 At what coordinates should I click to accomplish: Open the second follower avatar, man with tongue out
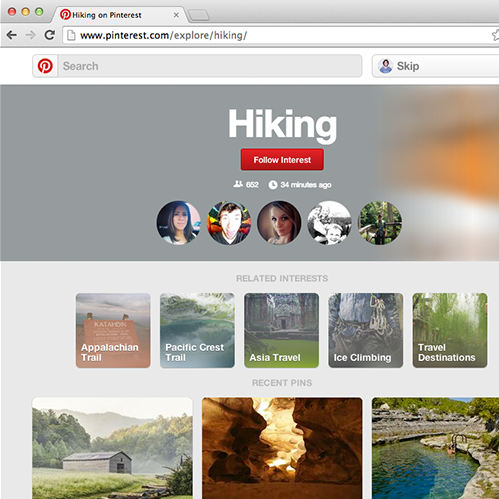[x=229, y=222]
